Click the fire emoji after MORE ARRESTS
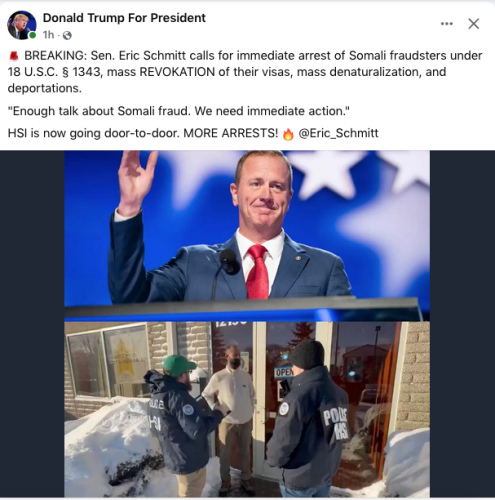The height and width of the screenshot is (500, 495). click(x=288, y=134)
